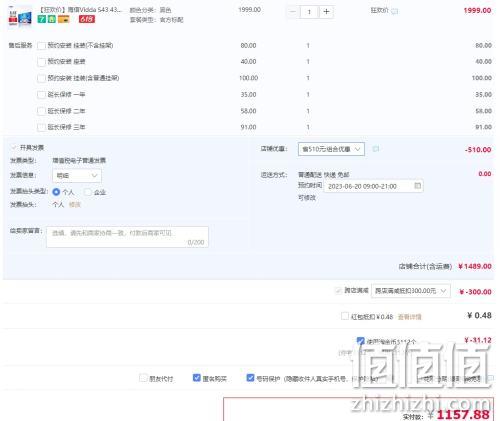Open the 跨店满减抵扣300.00元 dropdown
500x421 pixels.
click(x=411, y=291)
